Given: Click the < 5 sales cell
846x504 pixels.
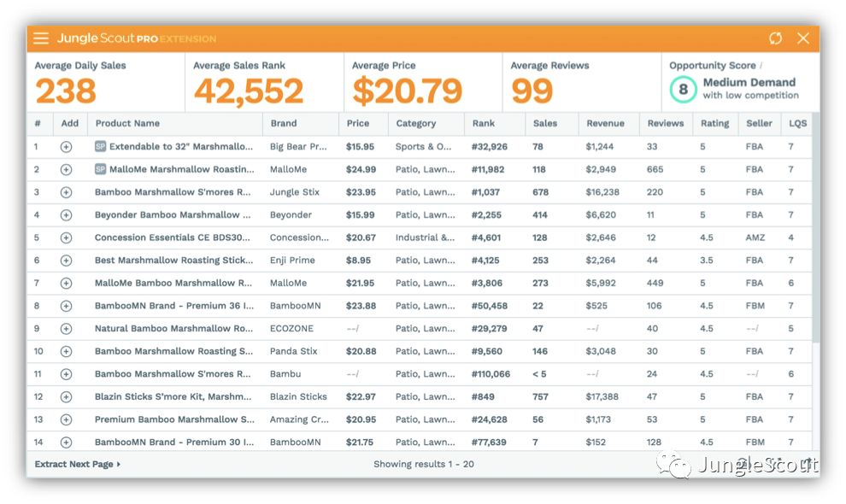Looking at the screenshot, I should [x=539, y=374].
